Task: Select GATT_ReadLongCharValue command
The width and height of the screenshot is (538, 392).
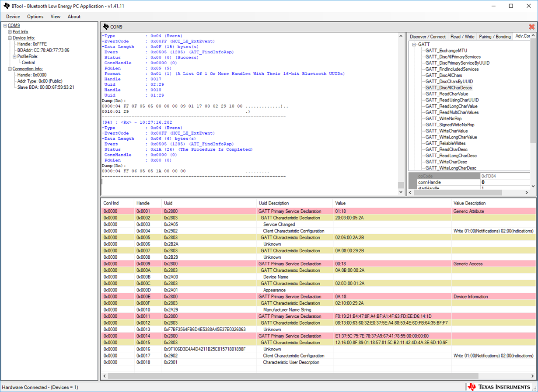Action: pyautogui.click(x=451, y=106)
